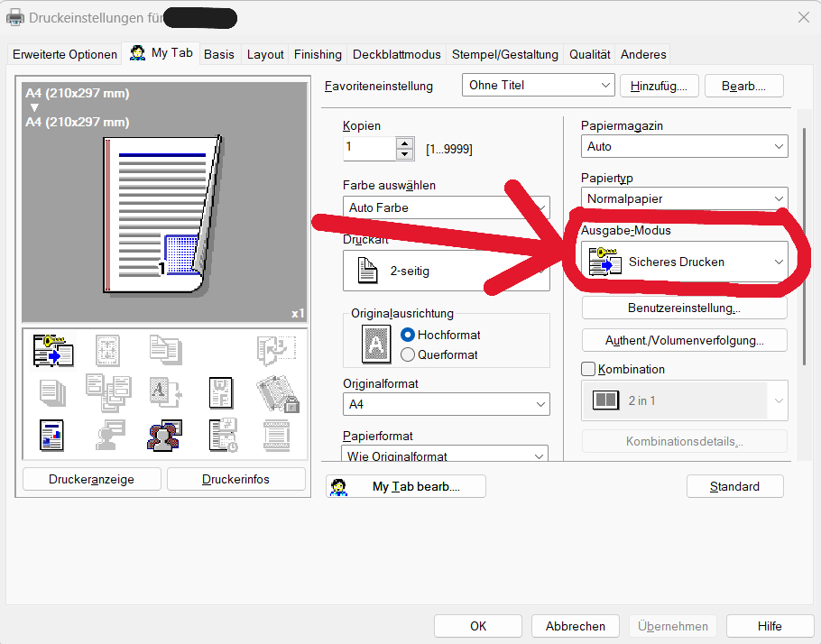Image resolution: width=821 pixels, height=644 pixels.
Task: Increase Kopien count with up arrow
Action: (405, 143)
